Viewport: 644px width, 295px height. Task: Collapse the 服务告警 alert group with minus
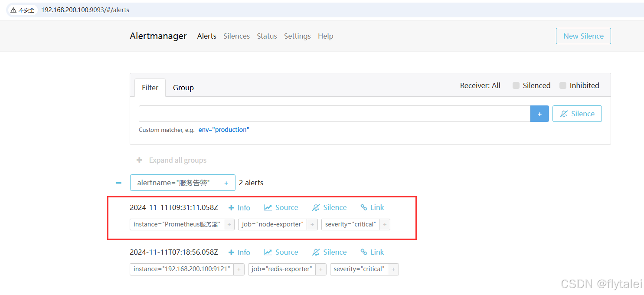click(118, 183)
